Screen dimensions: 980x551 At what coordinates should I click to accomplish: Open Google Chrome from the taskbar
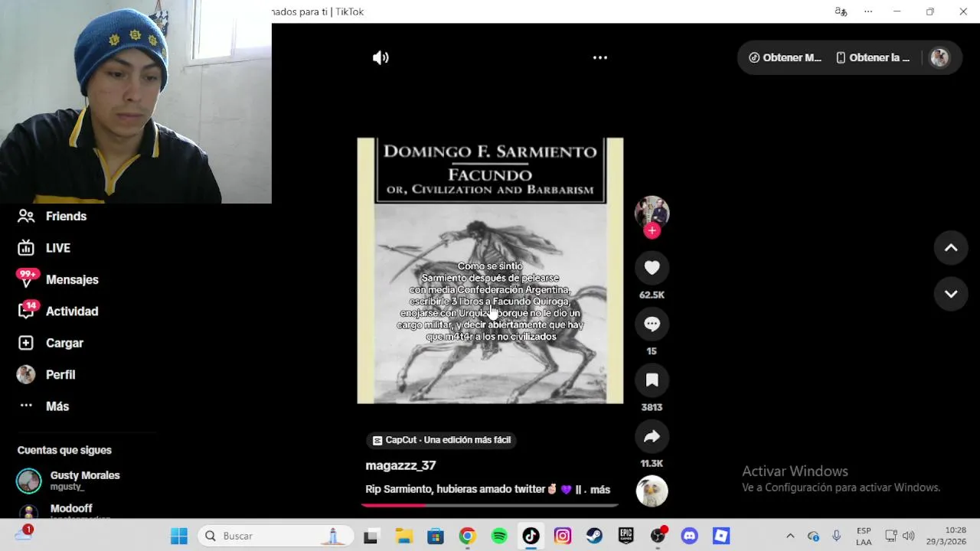point(467,536)
